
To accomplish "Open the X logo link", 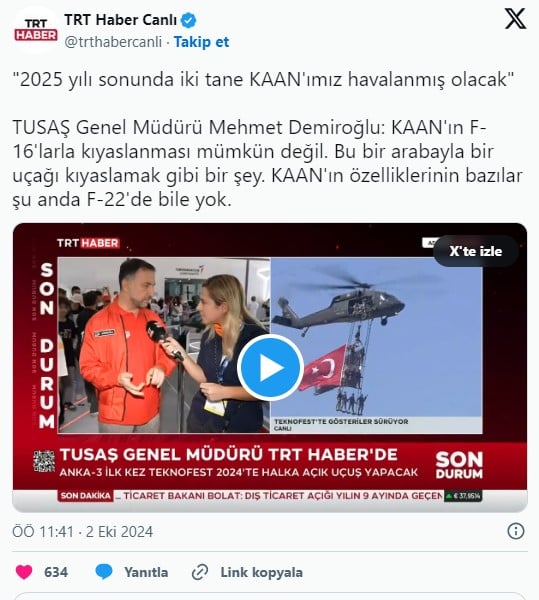I will [x=515, y=18].
